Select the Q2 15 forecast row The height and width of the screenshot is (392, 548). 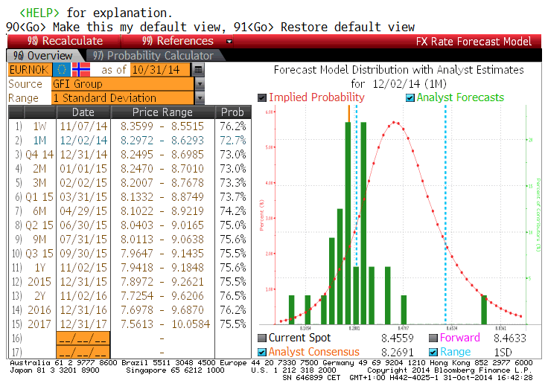pos(130,225)
